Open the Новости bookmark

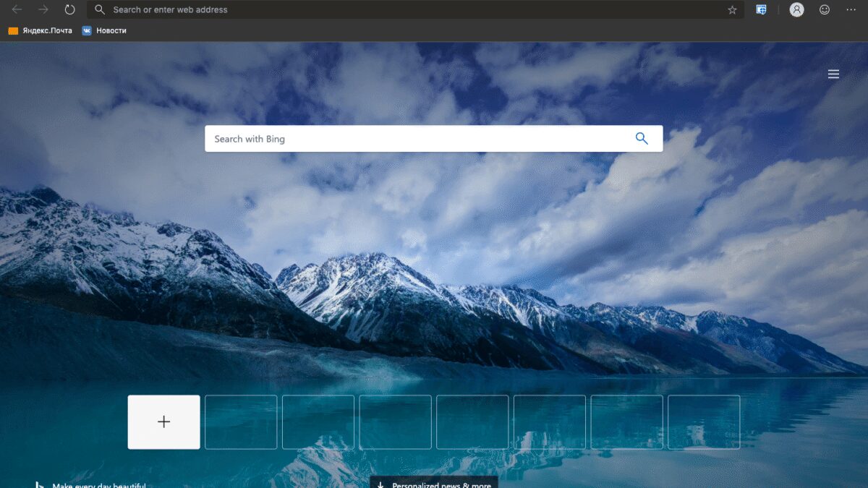[x=104, y=30]
